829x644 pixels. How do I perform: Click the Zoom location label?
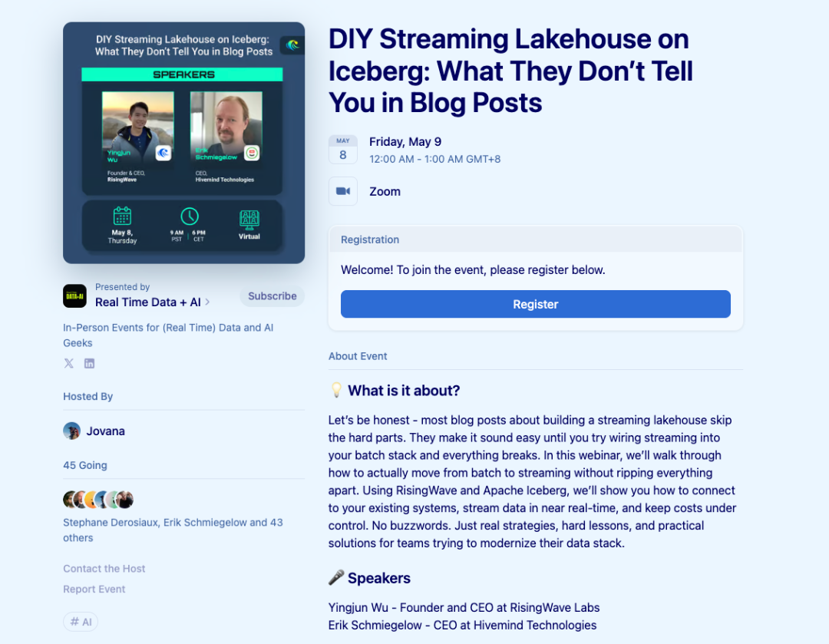[385, 191]
